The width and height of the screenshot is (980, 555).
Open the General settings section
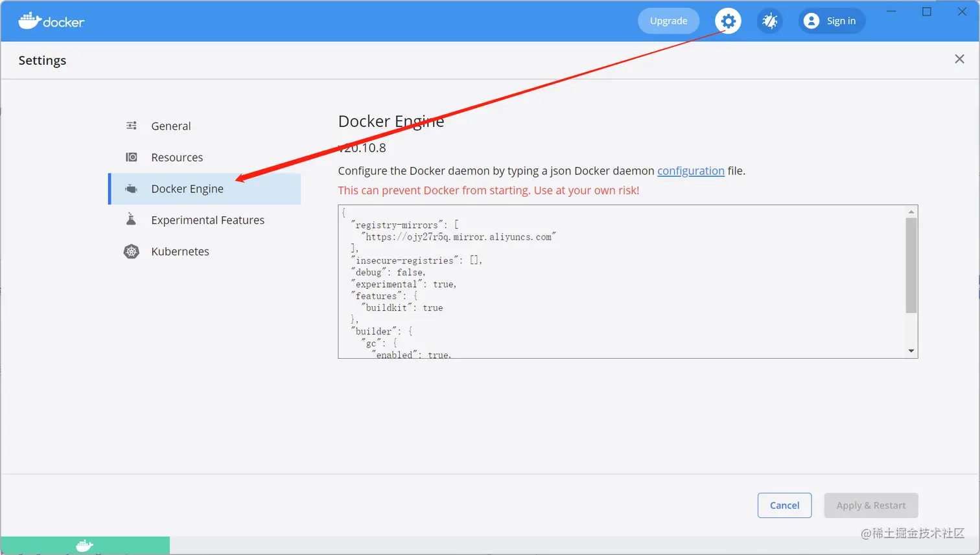(x=204, y=126)
